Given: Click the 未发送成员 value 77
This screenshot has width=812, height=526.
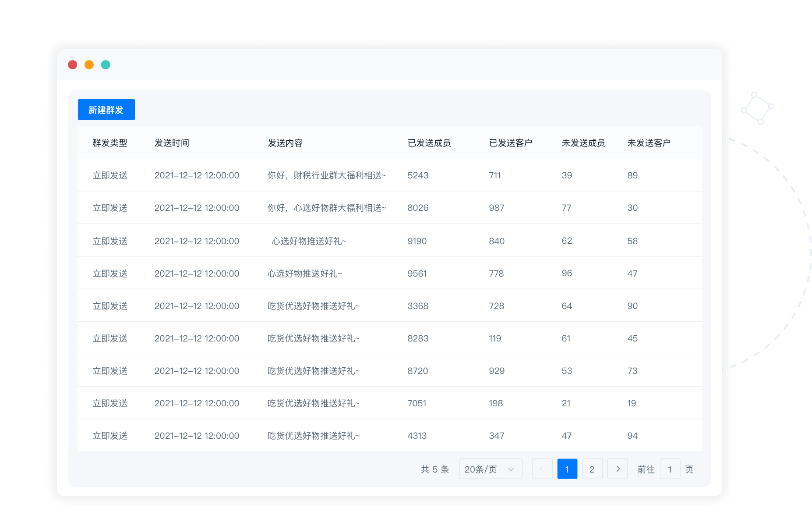Looking at the screenshot, I should 566,208.
